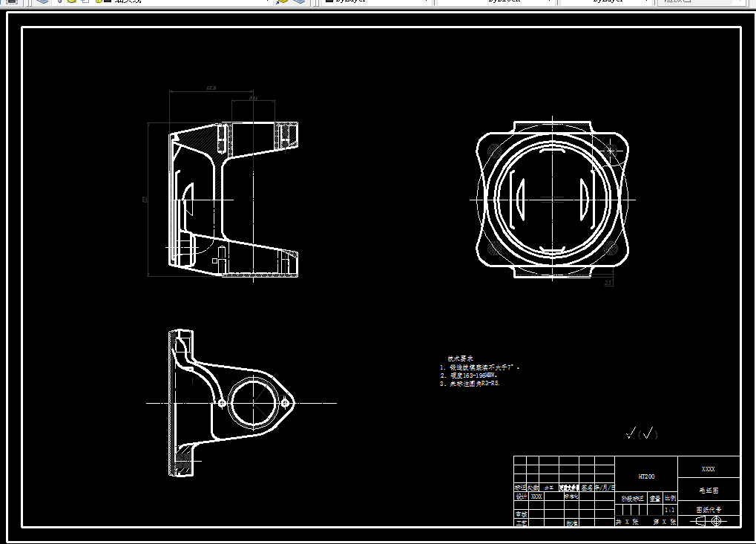The image size is (756, 544).
Task: Select the 未标注圆角R3-R5 requirement line
Action: tap(470, 384)
